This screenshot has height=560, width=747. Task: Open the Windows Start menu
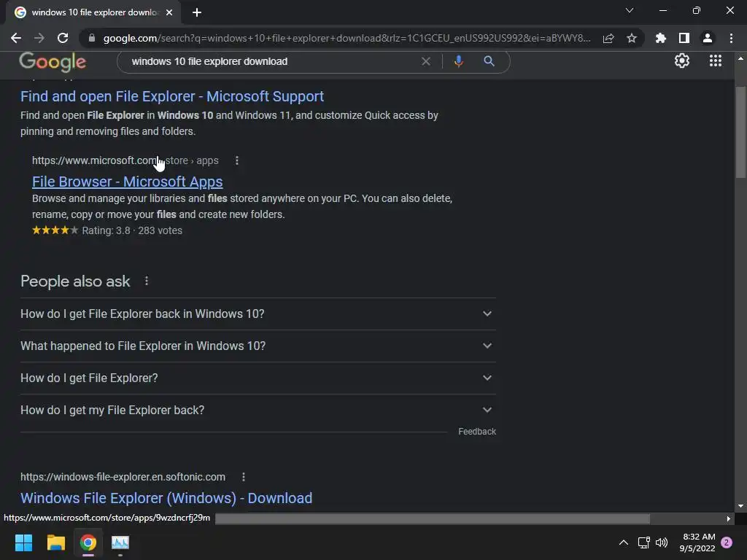point(23,542)
